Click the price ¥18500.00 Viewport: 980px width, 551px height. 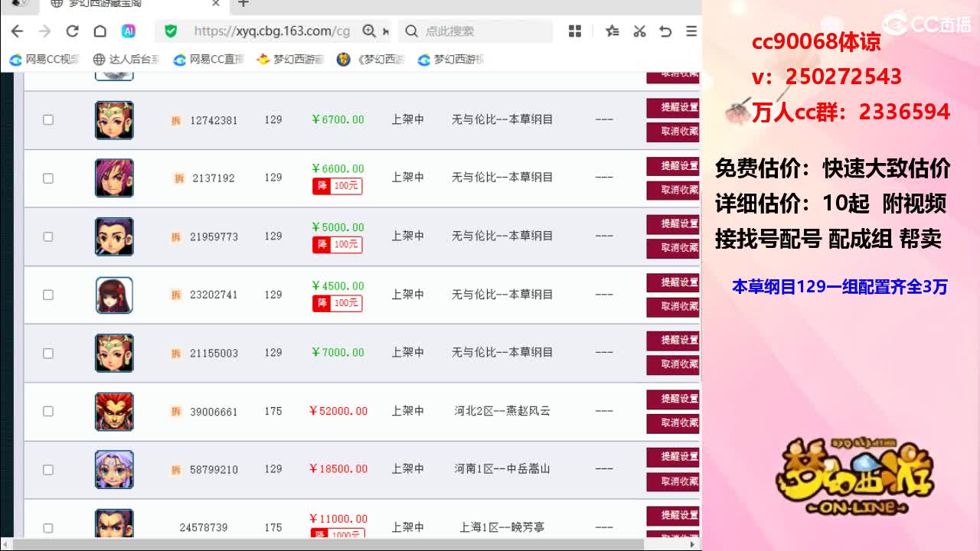tap(338, 469)
